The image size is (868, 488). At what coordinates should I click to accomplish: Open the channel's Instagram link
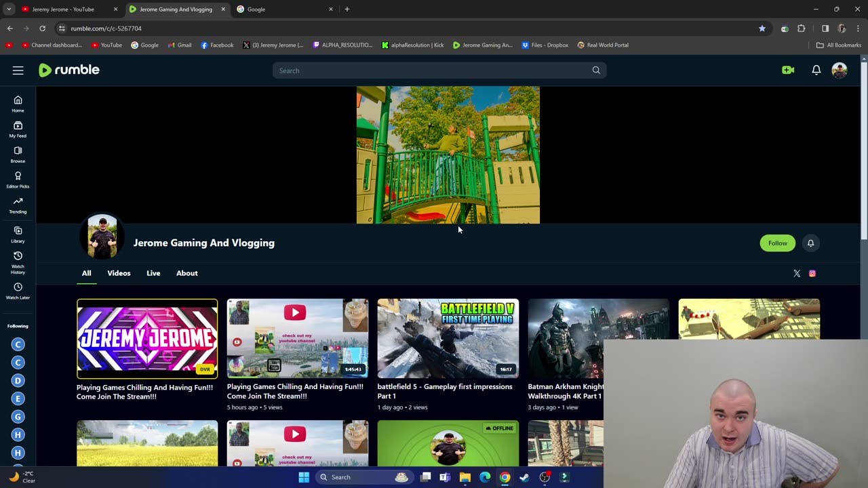pos(812,273)
